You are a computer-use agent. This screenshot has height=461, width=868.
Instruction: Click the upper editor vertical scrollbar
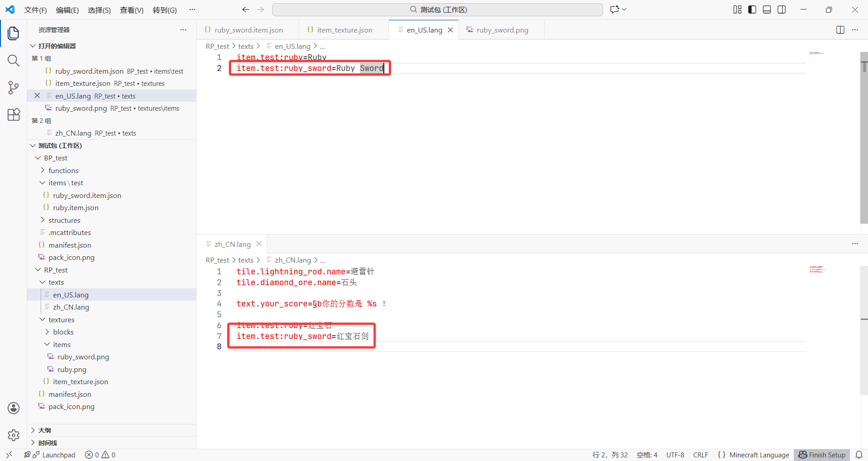click(863, 136)
